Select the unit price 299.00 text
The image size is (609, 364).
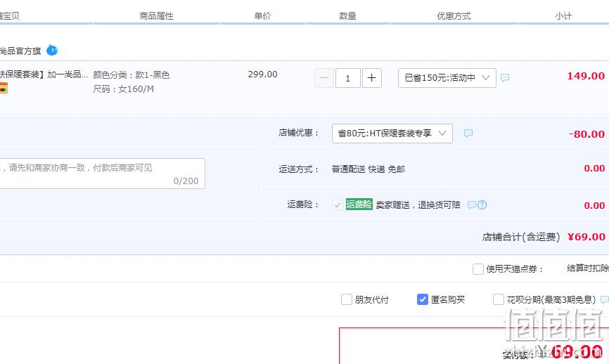point(262,74)
